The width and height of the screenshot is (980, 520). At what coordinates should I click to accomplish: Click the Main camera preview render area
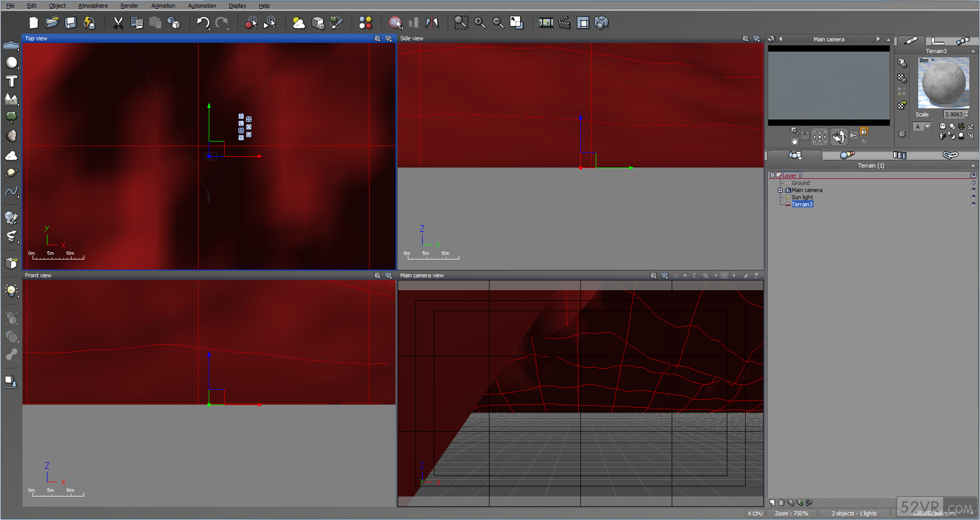pos(829,85)
